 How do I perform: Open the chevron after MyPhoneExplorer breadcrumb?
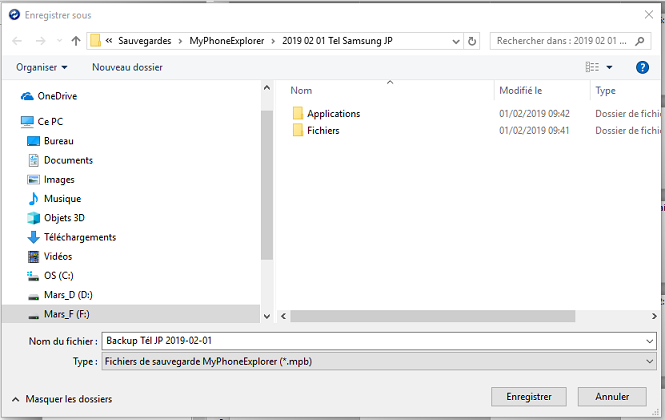coord(273,41)
